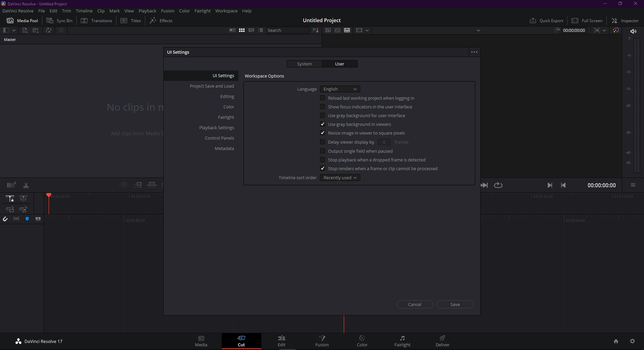Open the Playback menu
This screenshot has height=350, width=644.
[147, 11]
